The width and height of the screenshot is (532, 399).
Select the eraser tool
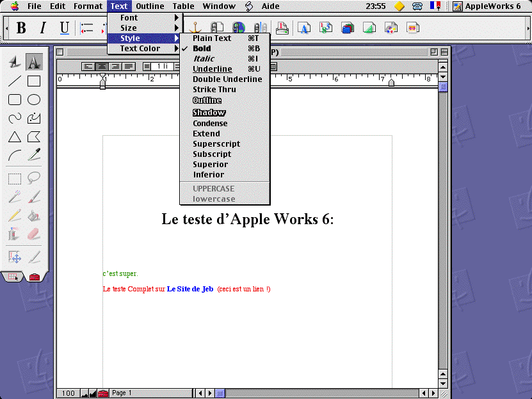34,234
